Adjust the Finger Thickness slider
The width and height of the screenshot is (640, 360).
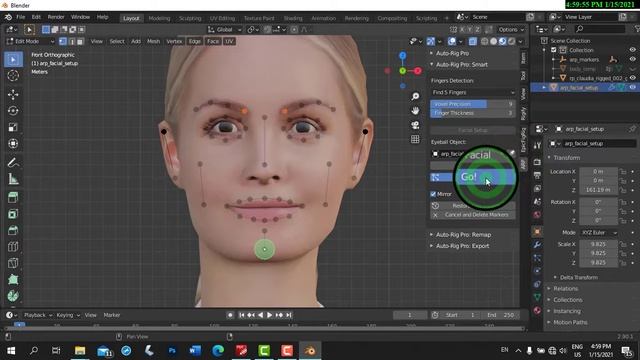pyautogui.click(x=473, y=113)
